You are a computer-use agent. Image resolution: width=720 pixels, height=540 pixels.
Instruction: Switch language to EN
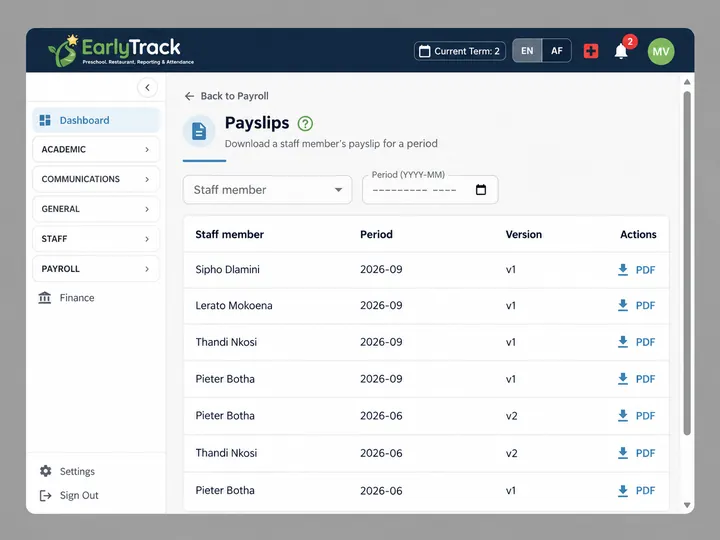pos(527,51)
